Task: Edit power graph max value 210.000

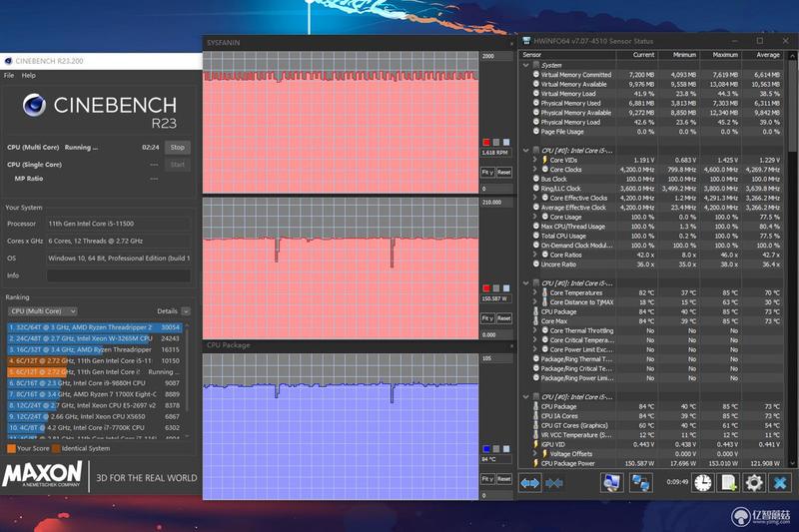Action: click(x=496, y=203)
